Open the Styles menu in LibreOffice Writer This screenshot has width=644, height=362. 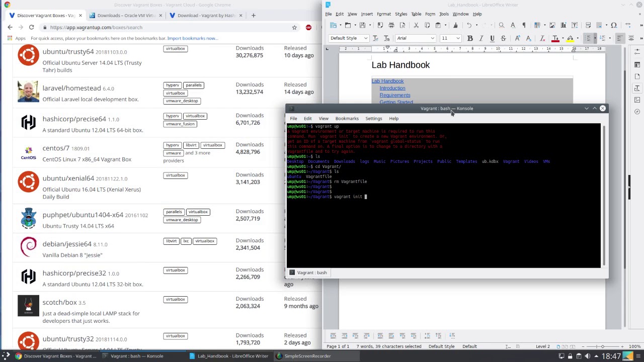click(401, 14)
